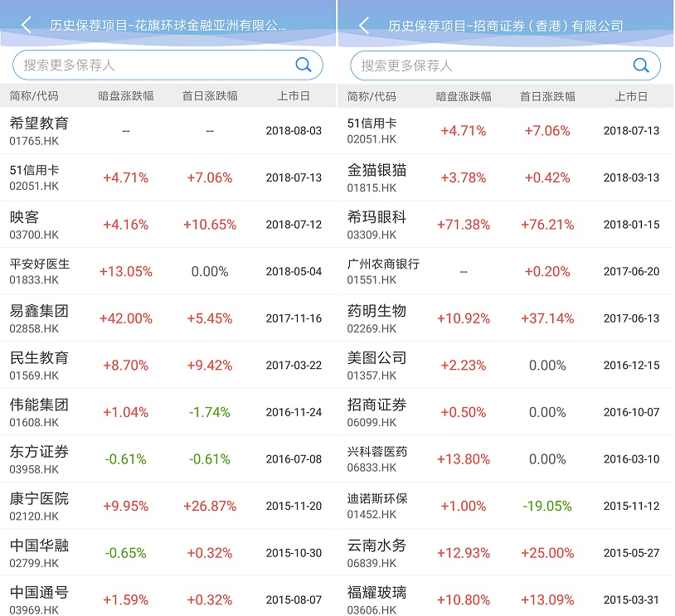Tap search magnifier icon in right panel

642,65
